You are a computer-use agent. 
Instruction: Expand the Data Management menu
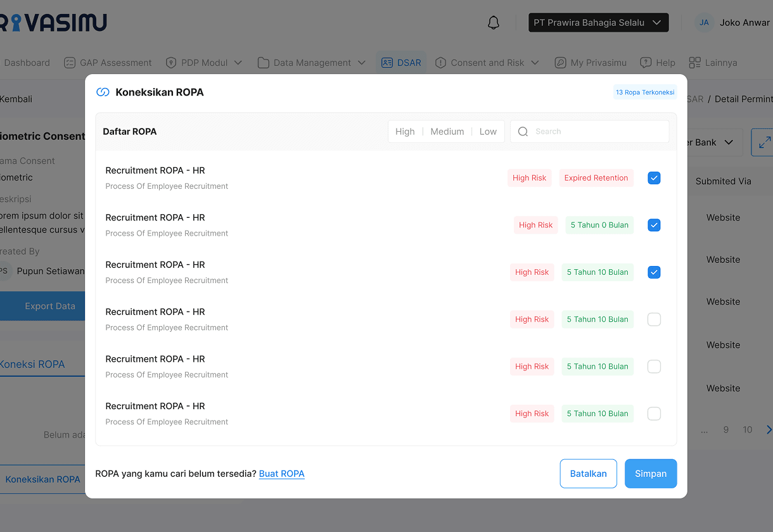(x=312, y=63)
